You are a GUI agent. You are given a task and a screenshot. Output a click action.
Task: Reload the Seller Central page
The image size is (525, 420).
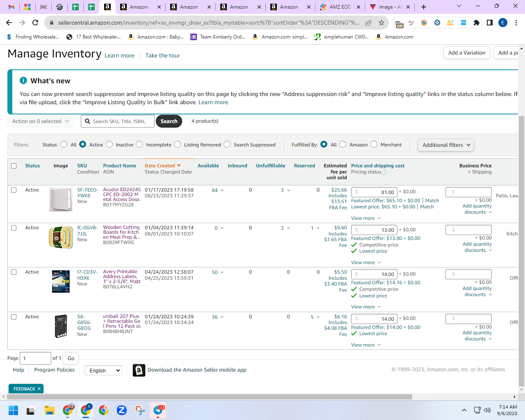tap(35, 23)
